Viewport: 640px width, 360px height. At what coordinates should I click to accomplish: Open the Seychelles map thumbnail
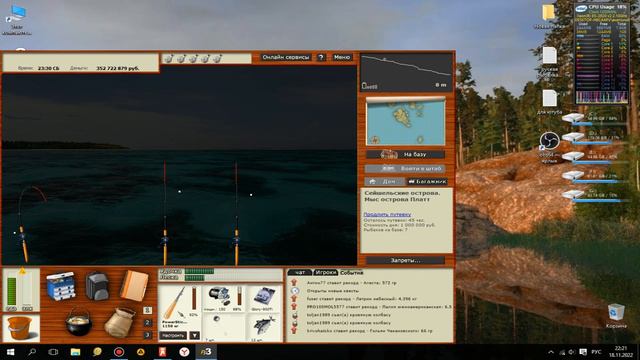click(x=405, y=122)
